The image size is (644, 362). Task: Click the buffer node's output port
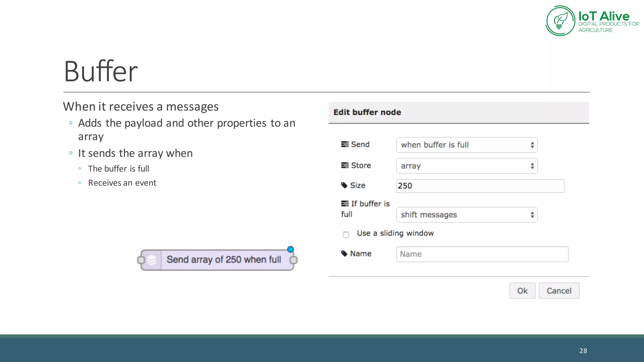point(294,260)
